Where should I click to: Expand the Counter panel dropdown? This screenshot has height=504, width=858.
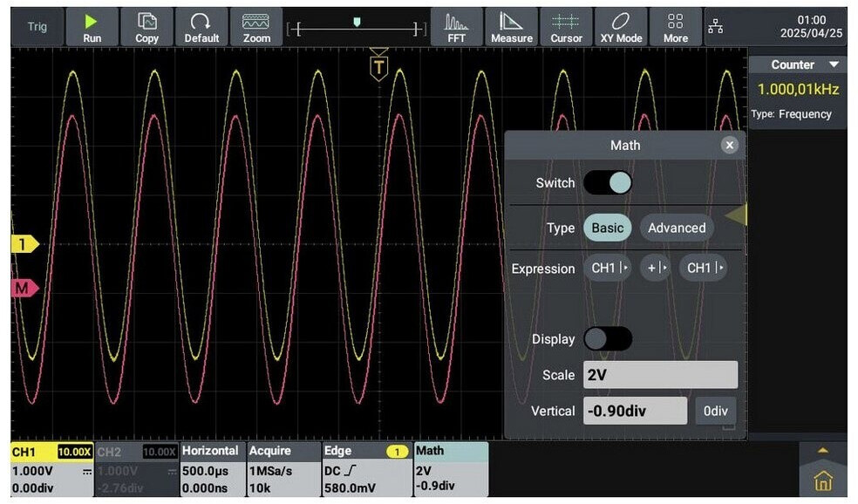pyautogui.click(x=834, y=65)
